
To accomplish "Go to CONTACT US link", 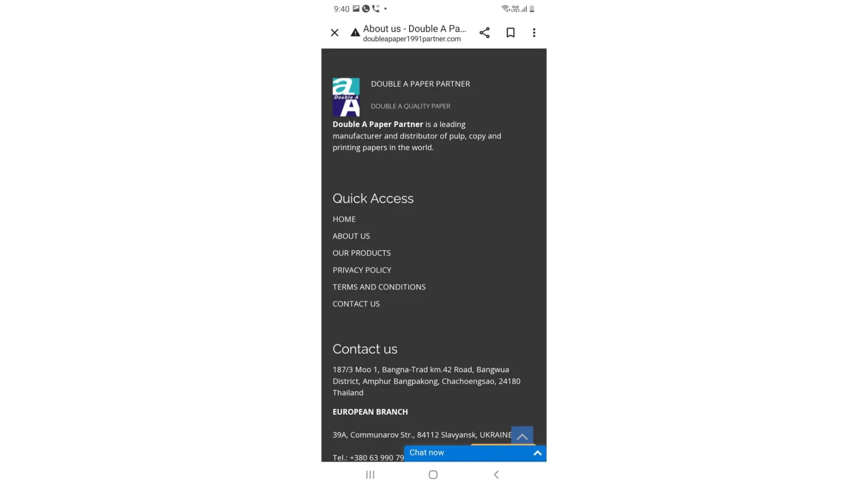I will pos(356,304).
